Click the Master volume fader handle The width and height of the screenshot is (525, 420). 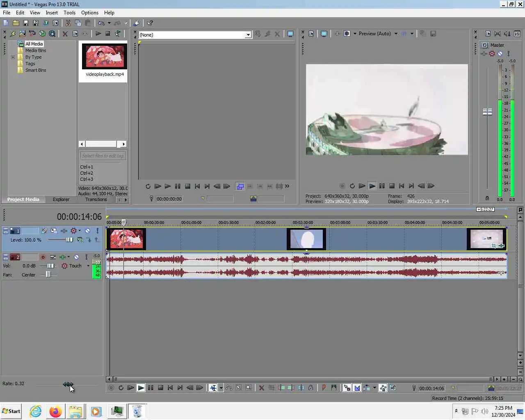pos(487,112)
